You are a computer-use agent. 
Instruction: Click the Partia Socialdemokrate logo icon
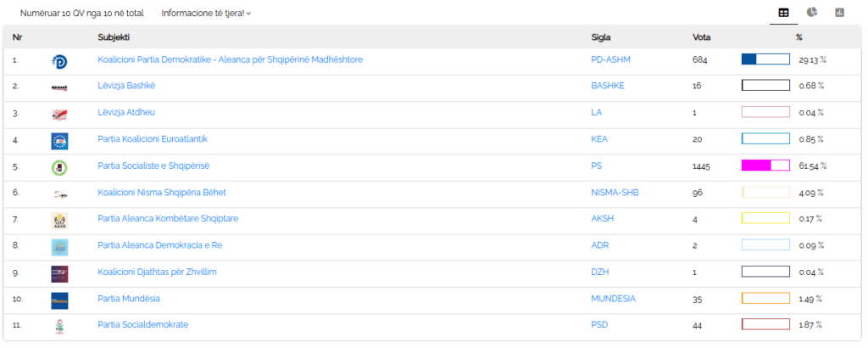(x=59, y=326)
